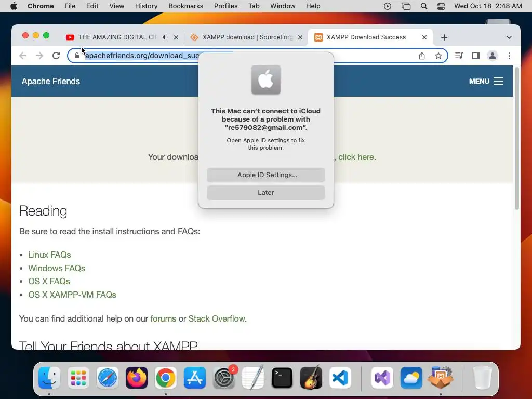The height and width of the screenshot is (399, 532).
Task: Follow the click here link
Action: tap(356, 157)
